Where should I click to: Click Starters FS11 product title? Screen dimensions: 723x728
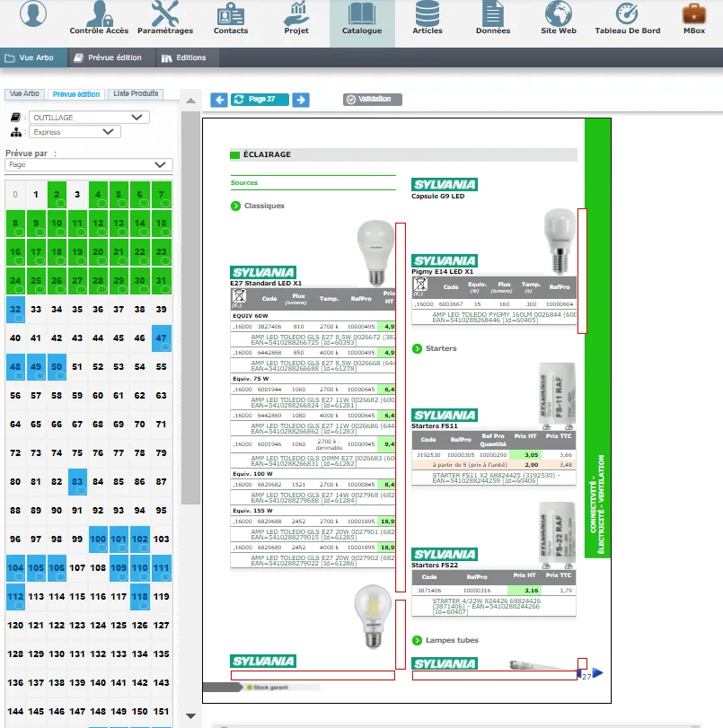(435, 425)
